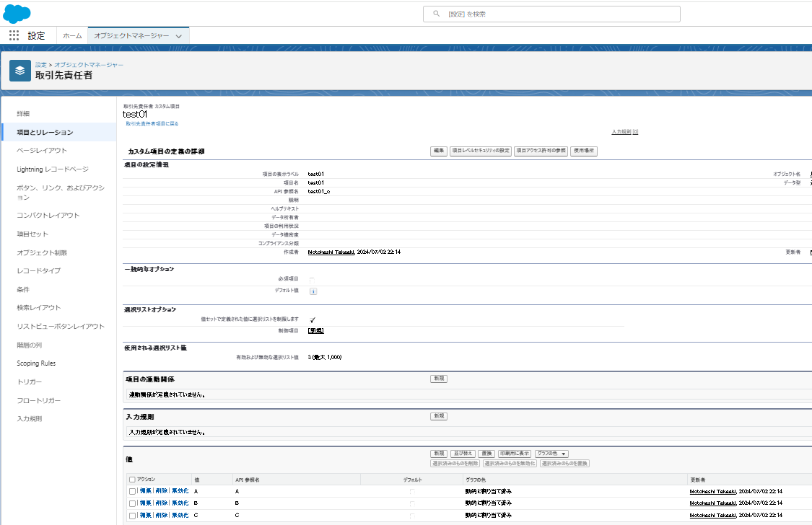Open Scoping Rules in the sidebar

click(36, 363)
